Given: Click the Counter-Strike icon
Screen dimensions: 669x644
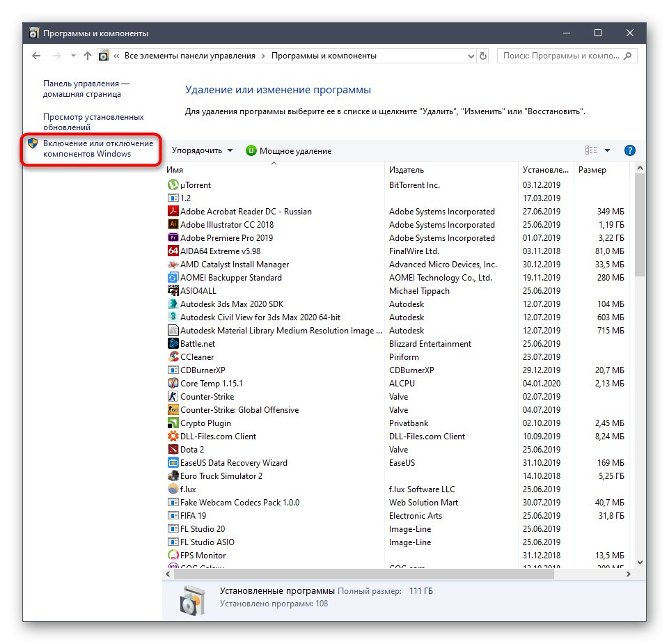Looking at the screenshot, I should (x=173, y=396).
